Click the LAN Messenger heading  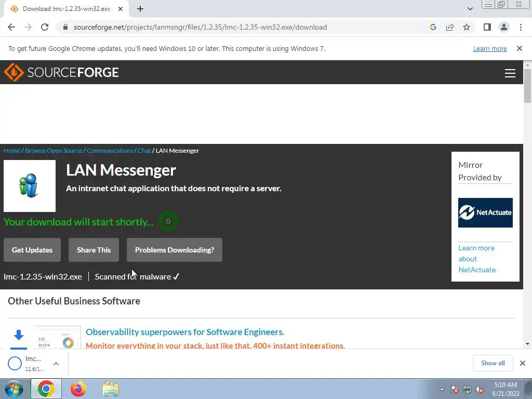(x=121, y=170)
